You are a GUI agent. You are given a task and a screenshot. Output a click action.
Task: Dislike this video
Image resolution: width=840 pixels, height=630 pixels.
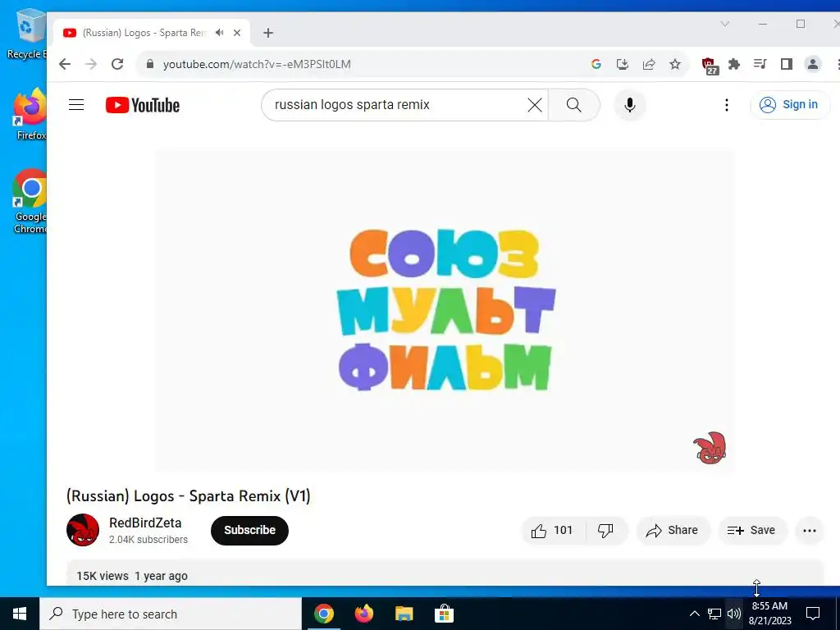click(606, 531)
